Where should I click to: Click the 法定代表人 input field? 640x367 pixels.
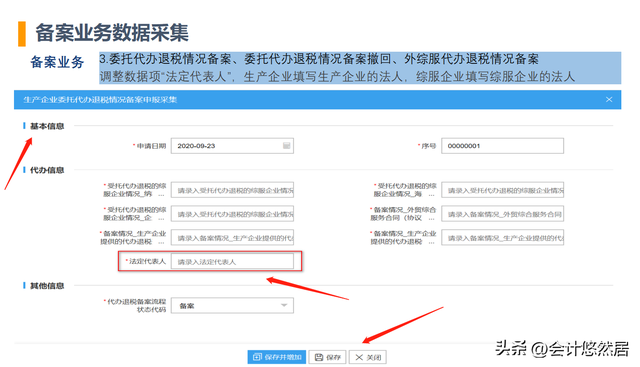[232, 262]
